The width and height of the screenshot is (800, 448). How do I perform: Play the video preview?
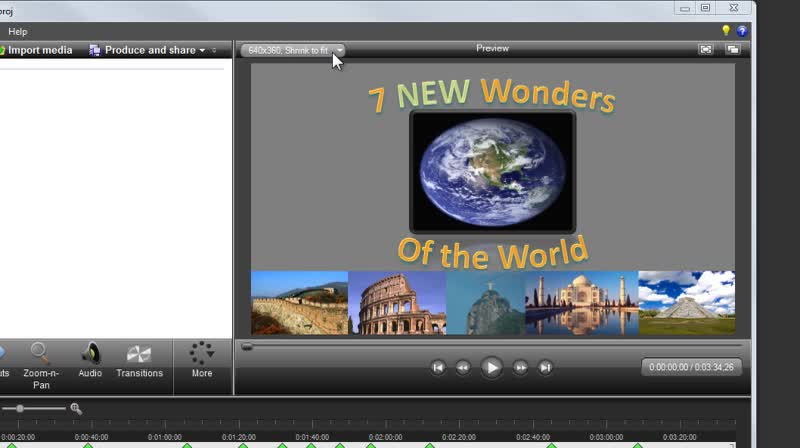point(492,367)
